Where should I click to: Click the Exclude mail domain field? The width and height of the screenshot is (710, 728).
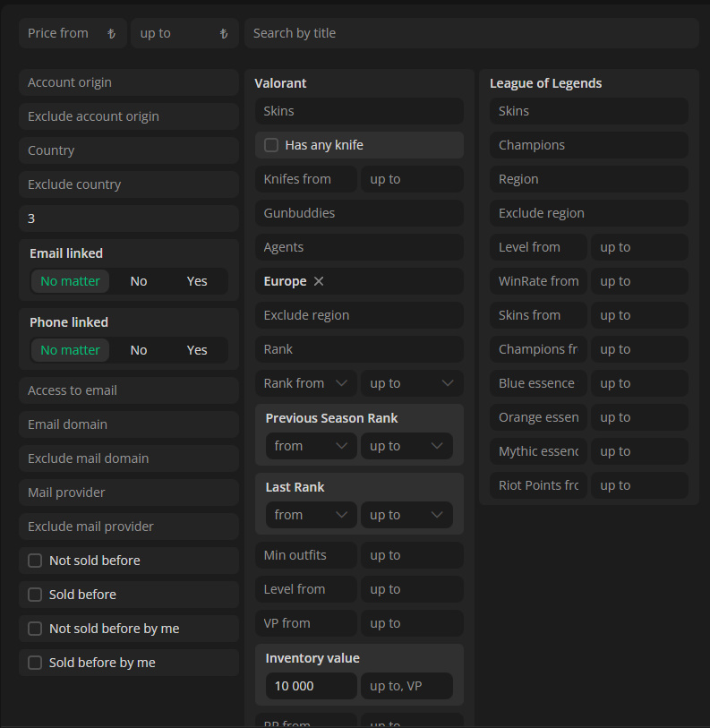pos(129,458)
